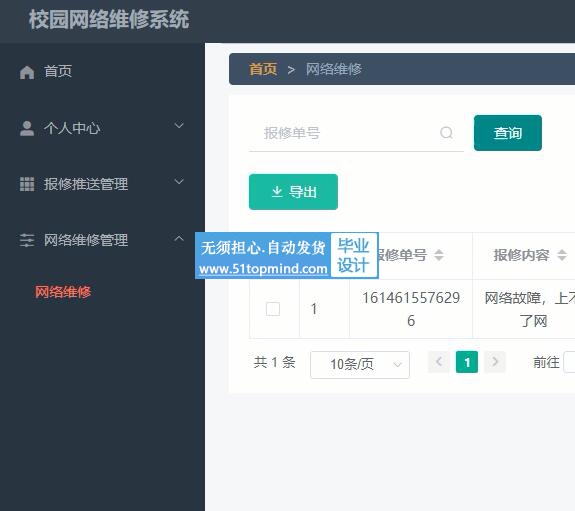Image resolution: width=575 pixels, height=511 pixels.
Task: Click the 查询 search button
Action: click(508, 133)
